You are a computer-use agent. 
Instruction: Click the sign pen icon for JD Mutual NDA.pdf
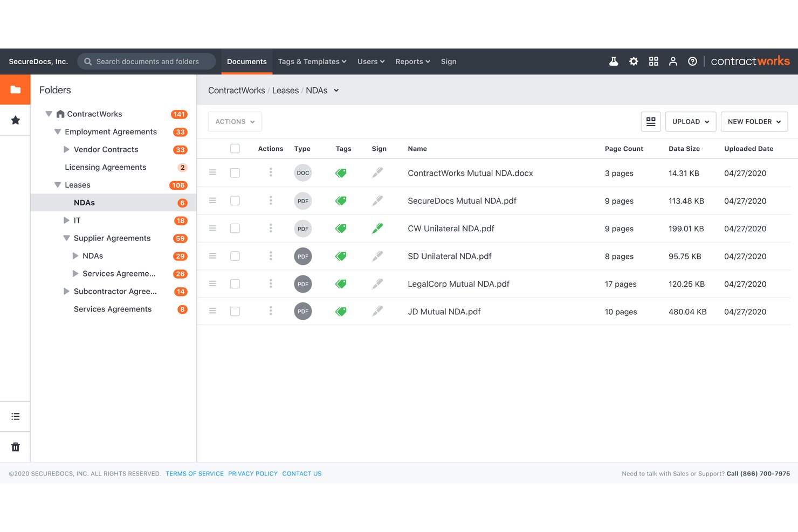pos(377,311)
